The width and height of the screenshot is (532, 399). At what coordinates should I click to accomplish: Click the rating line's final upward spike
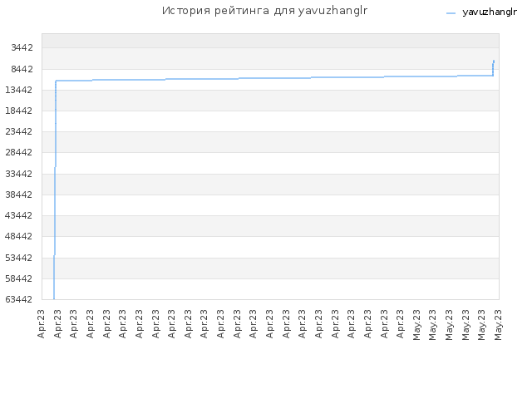493,68
